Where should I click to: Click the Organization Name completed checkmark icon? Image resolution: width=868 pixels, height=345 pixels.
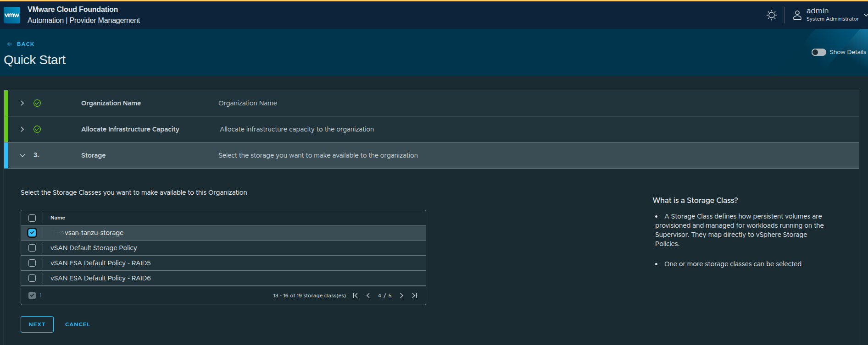point(37,103)
